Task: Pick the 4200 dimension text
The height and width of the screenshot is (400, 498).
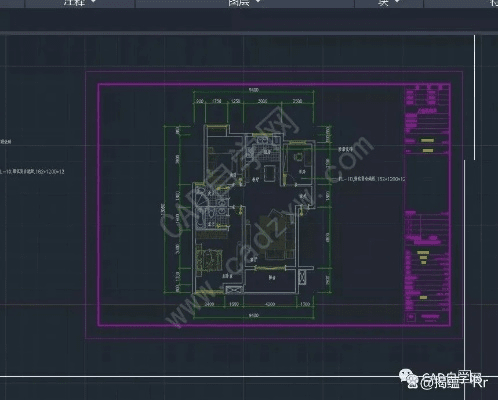Action: (x=270, y=304)
